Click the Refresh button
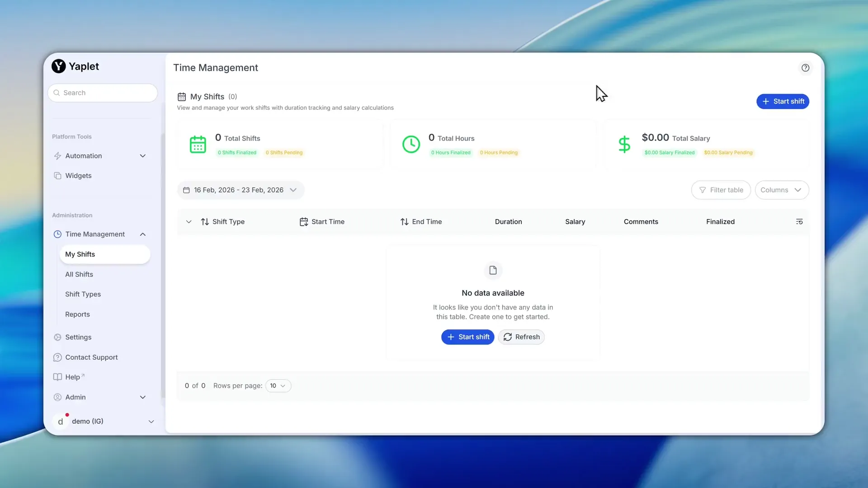 click(521, 337)
